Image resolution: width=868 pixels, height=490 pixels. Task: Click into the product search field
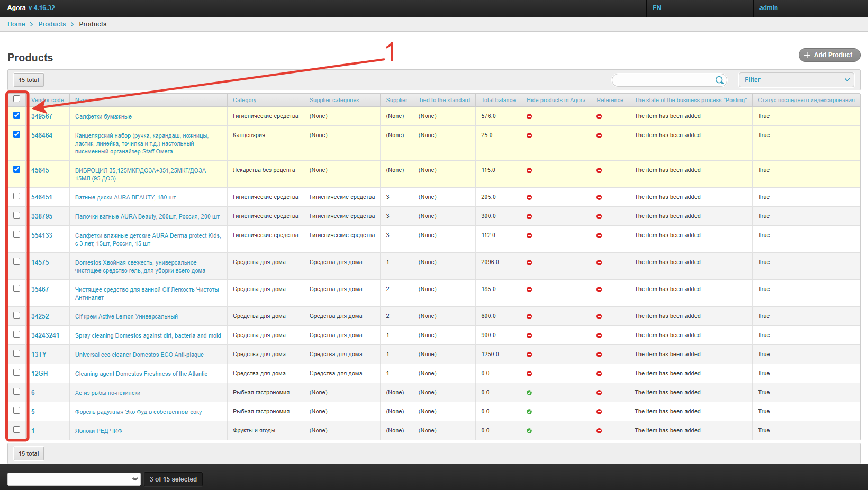tap(663, 80)
